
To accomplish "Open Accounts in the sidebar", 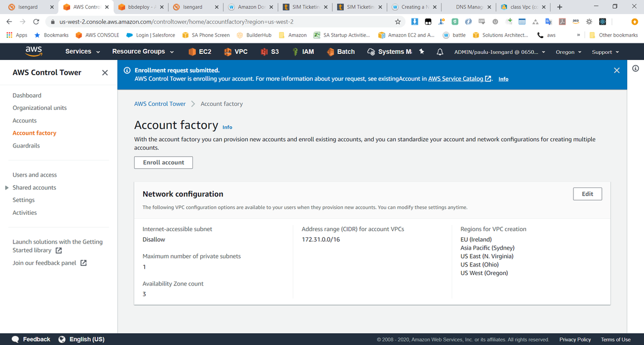I will pyautogui.click(x=25, y=121).
